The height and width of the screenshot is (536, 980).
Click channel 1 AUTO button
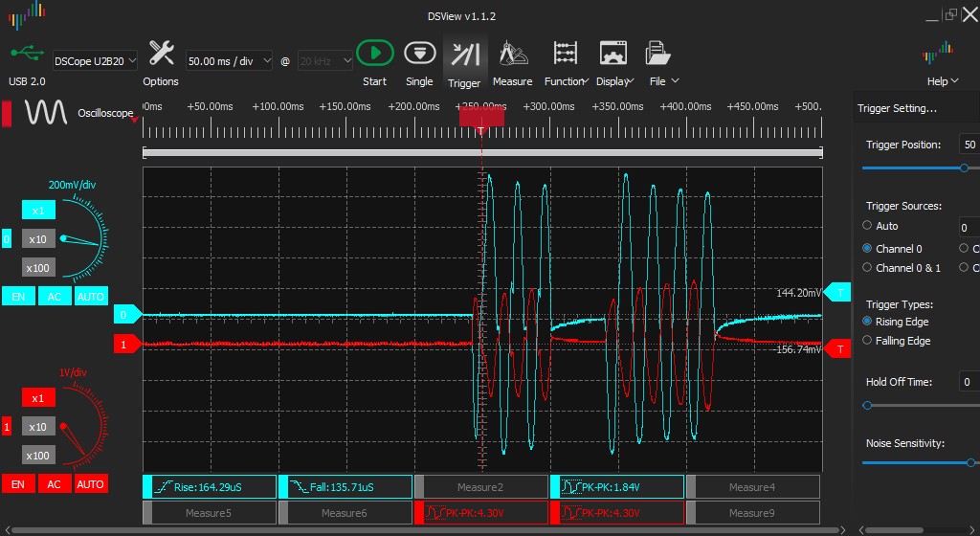tap(90, 484)
